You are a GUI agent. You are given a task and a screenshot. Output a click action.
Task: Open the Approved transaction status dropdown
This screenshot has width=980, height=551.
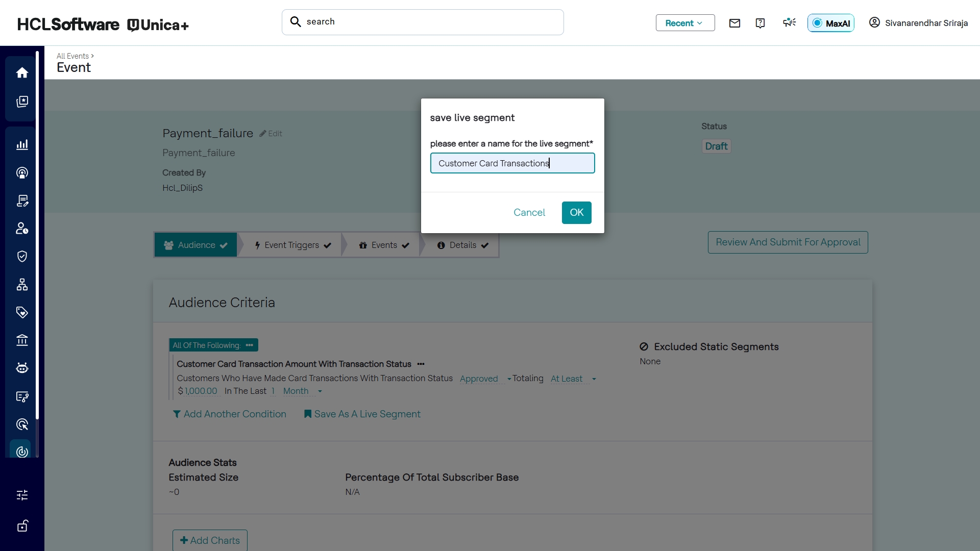pos(485,379)
